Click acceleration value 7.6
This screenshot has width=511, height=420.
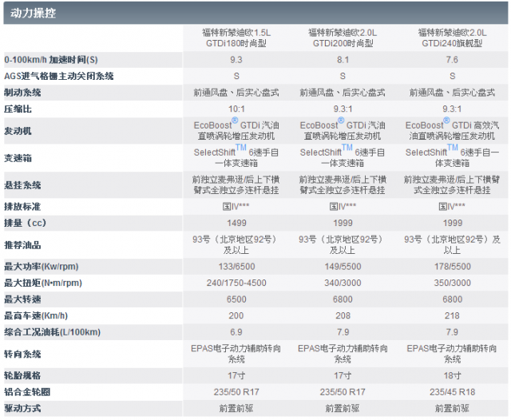pyautogui.click(x=452, y=60)
